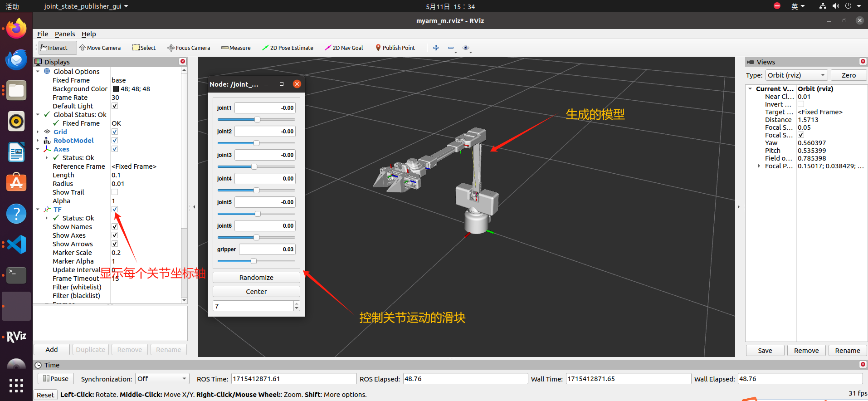868x401 pixels.
Task: Open Visual Studio Code from the dock
Action: click(16, 245)
